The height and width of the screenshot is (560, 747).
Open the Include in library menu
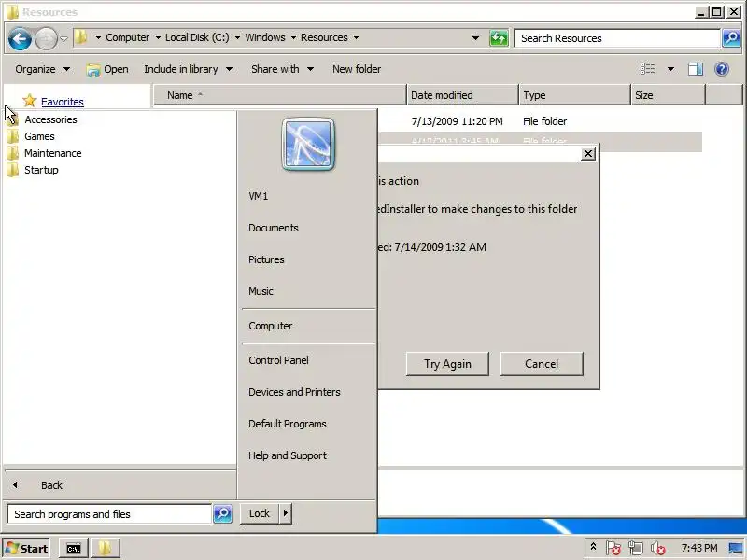tap(189, 69)
